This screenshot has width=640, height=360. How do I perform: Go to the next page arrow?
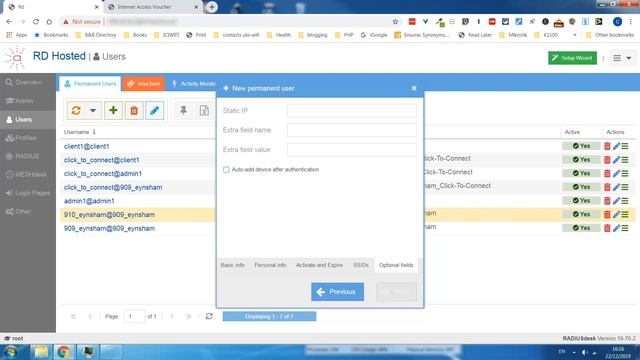point(172,316)
